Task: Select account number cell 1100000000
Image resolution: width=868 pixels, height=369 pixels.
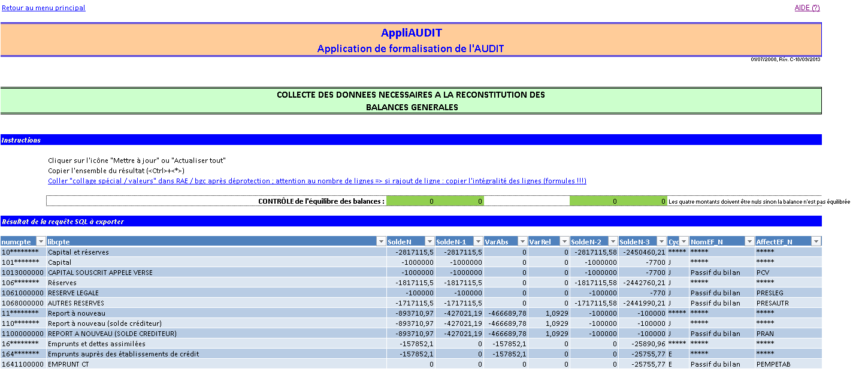Action: point(23,334)
